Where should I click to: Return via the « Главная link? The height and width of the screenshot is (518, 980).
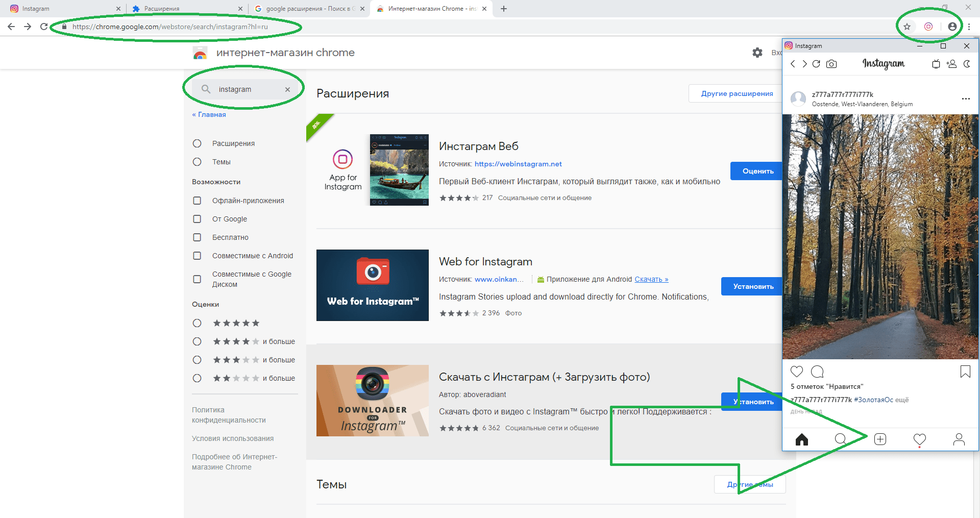point(209,114)
